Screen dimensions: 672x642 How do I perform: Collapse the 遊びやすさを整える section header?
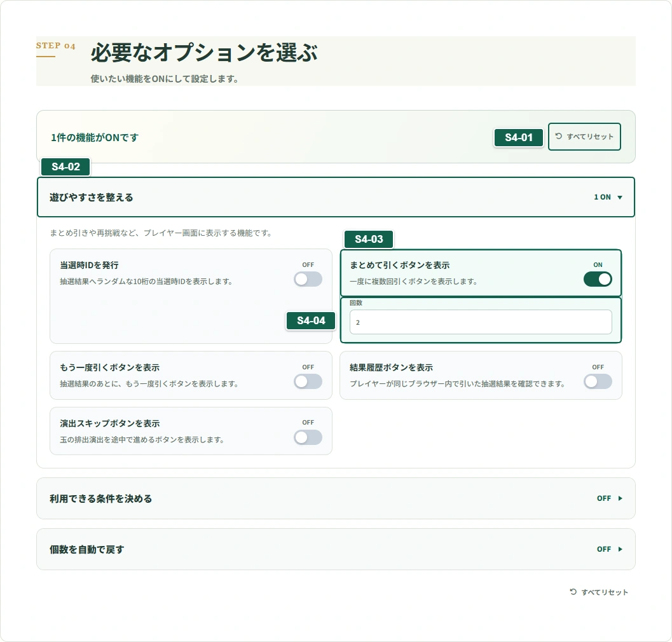pos(336,197)
